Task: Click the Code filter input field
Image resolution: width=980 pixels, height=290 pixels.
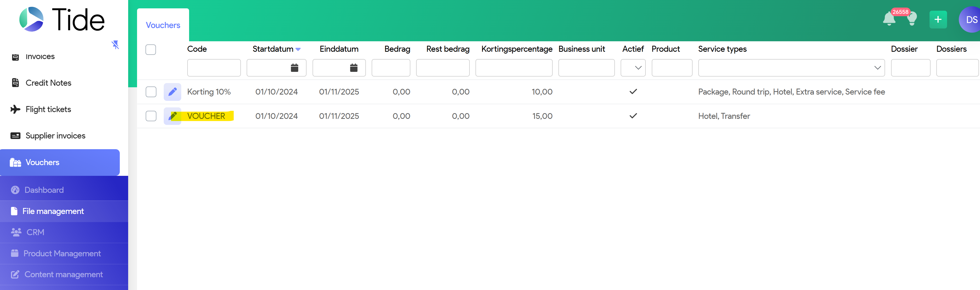Action: 214,68
